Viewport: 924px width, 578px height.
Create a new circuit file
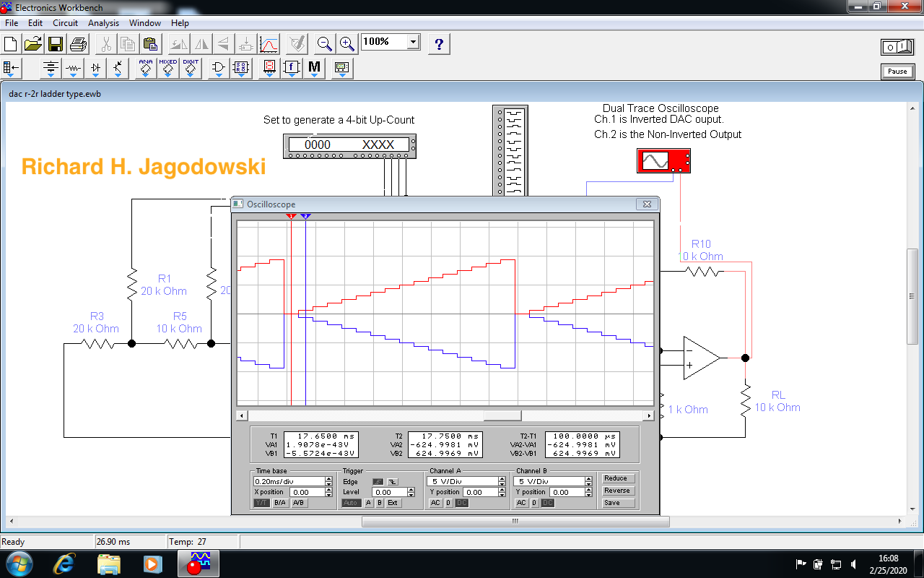point(11,44)
